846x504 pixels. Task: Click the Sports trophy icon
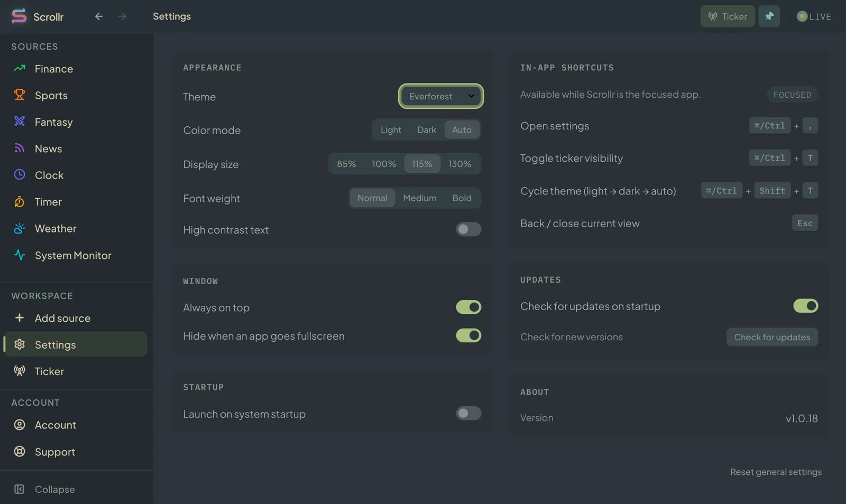click(20, 95)
